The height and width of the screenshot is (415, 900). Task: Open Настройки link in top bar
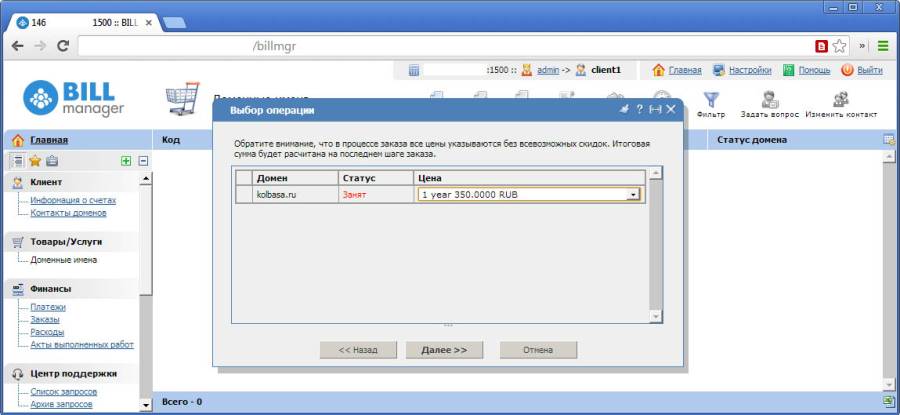coord(750,70)
